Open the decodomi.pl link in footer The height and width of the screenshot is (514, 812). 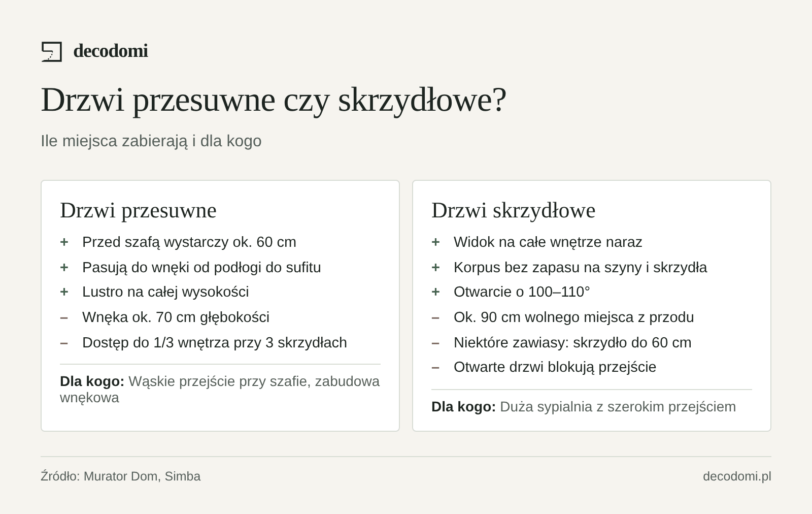(737, 476)
